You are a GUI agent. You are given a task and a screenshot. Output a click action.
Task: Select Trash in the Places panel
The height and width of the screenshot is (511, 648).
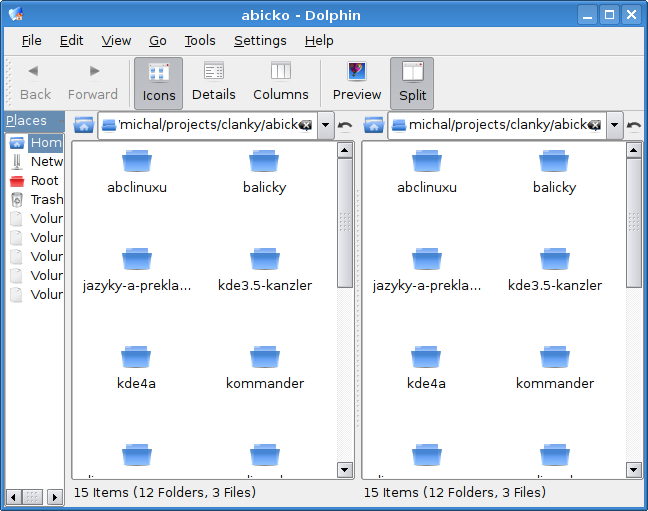coord(36,200)
